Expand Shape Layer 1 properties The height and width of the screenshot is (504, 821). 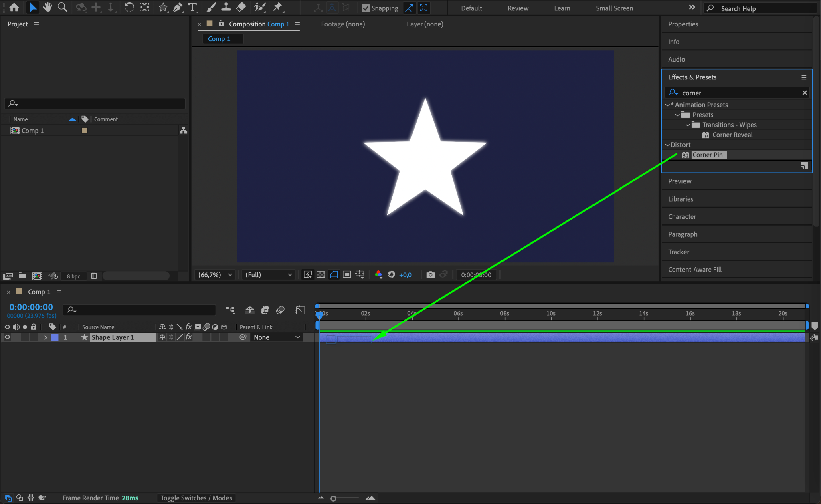[x=46, y=337]
